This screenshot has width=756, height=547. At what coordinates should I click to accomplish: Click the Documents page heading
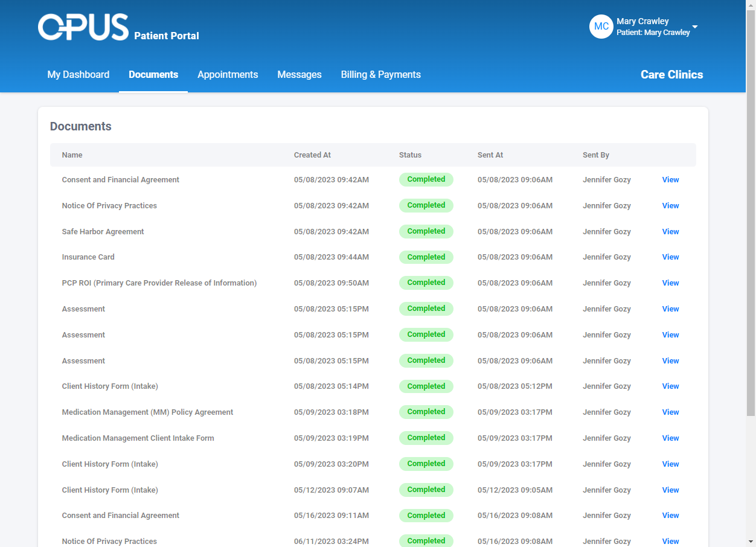pyautogui.click(x=81, y=126)
